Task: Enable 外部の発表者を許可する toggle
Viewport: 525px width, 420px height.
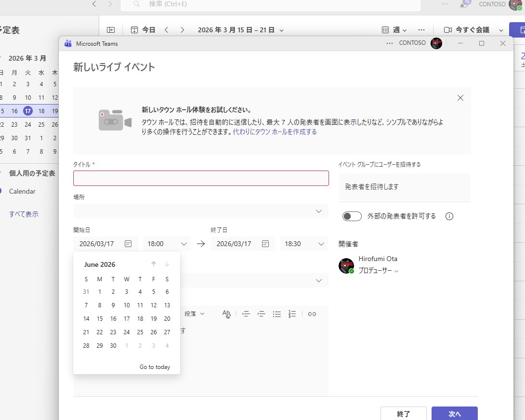Action: (352, 216)
